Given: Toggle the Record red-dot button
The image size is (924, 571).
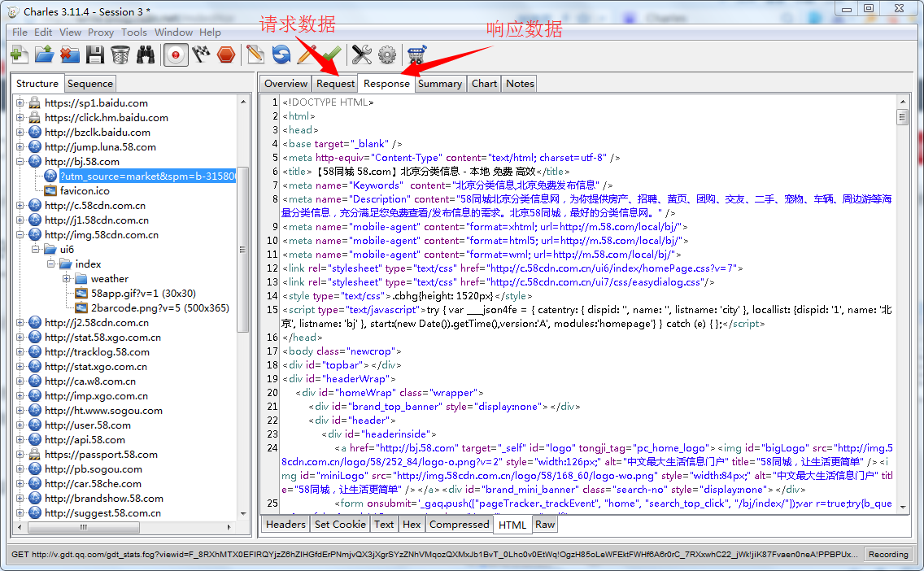Looking at the screenshot, I should click(x=176, y=54).
